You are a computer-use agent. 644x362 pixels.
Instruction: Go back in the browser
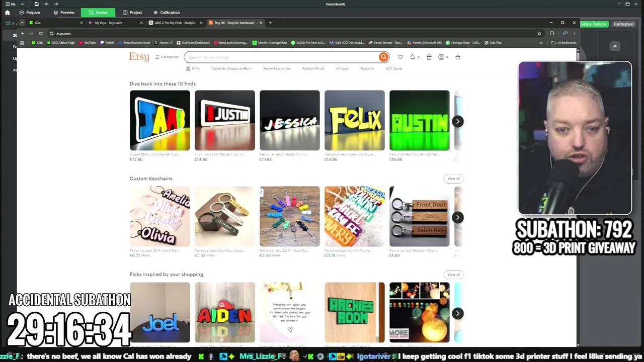pos(22,33)
